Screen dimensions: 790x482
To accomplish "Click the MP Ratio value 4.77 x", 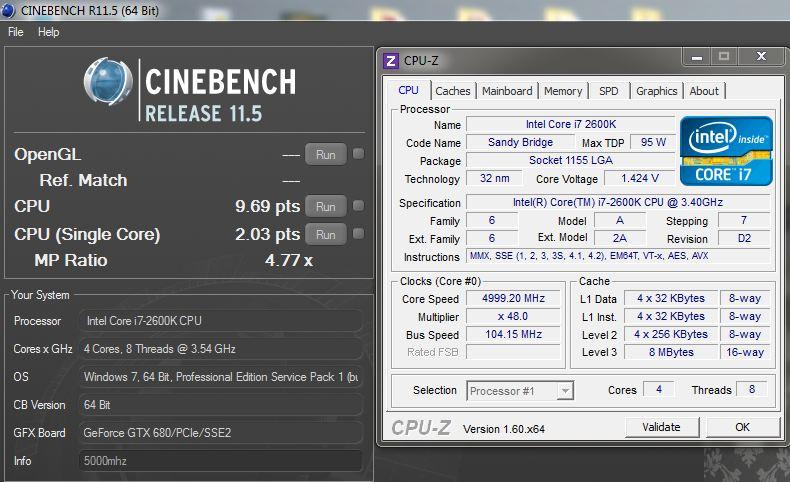I will [x=289, y=260].
